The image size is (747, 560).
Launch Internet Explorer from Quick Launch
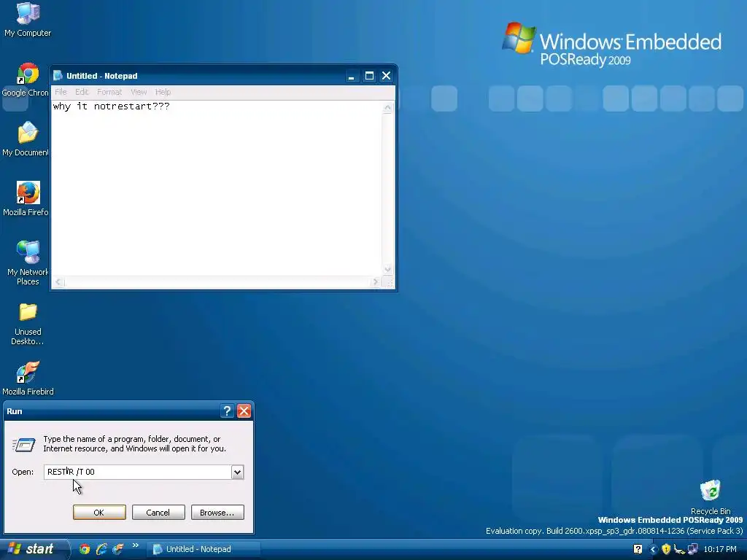click(x=101, y=549)
